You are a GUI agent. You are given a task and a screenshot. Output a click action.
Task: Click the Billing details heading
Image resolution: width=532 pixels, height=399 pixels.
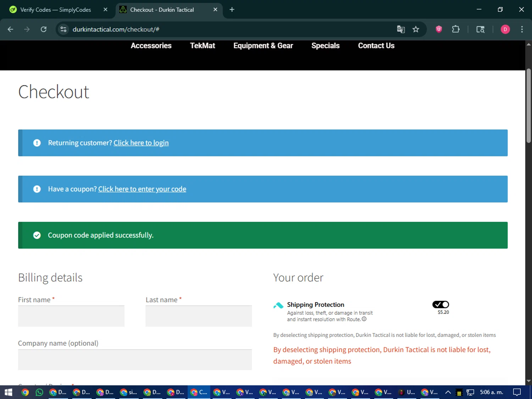click(50, 277)
